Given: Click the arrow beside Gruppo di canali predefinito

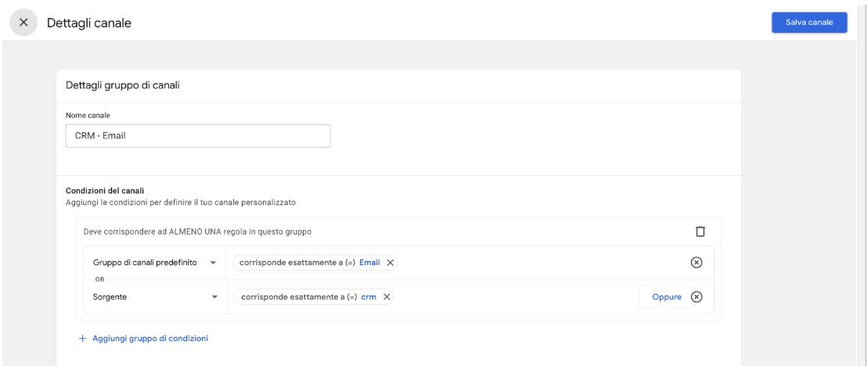Looking at the screenshot, I should [213, 263].
